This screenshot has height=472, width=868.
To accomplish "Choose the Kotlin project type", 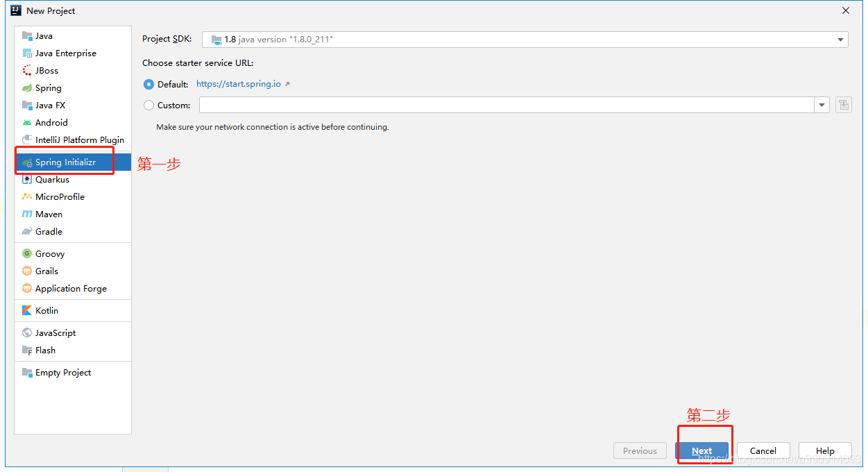I will [73, 311].
